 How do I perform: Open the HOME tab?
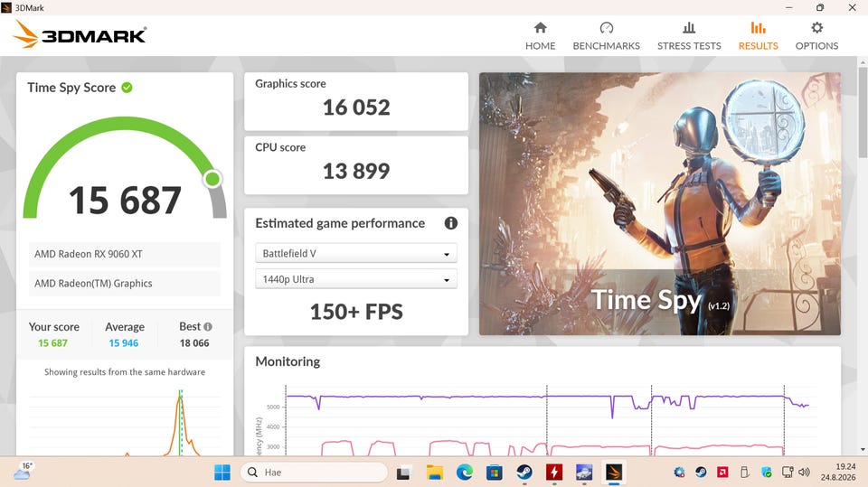(540, 36)
